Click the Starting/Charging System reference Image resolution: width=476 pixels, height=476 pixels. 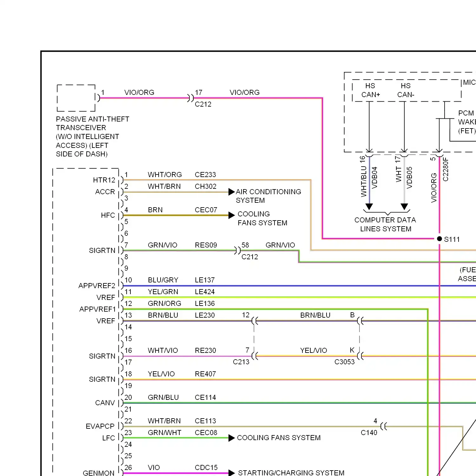(291, 473)
